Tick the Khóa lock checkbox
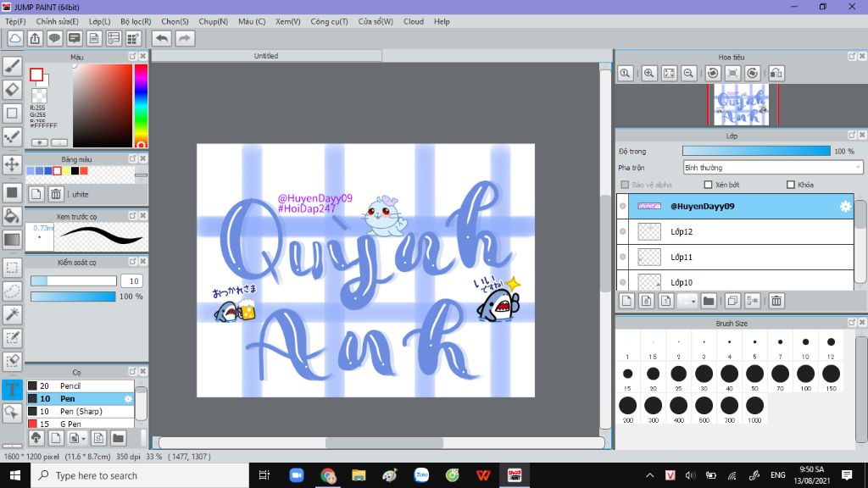The height and width of the screenshot is (488, 868). tap(791, 185)
